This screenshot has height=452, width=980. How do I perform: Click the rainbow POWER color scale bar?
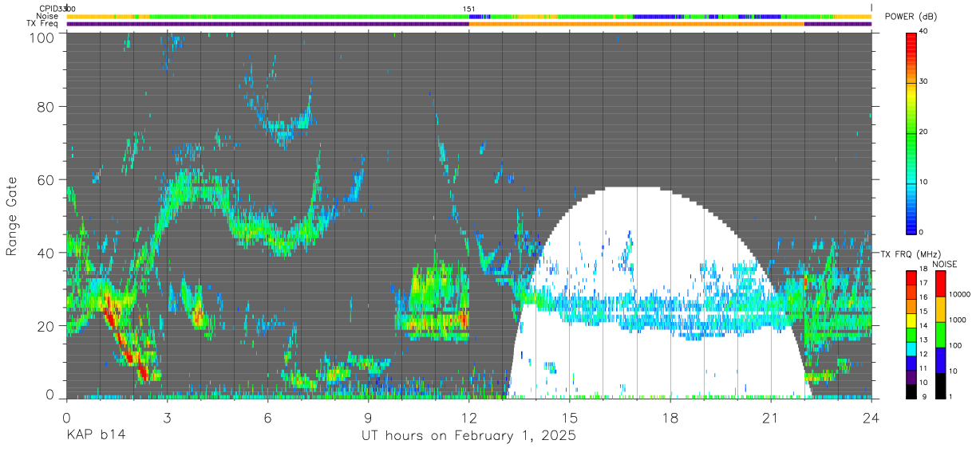point(912,132)
